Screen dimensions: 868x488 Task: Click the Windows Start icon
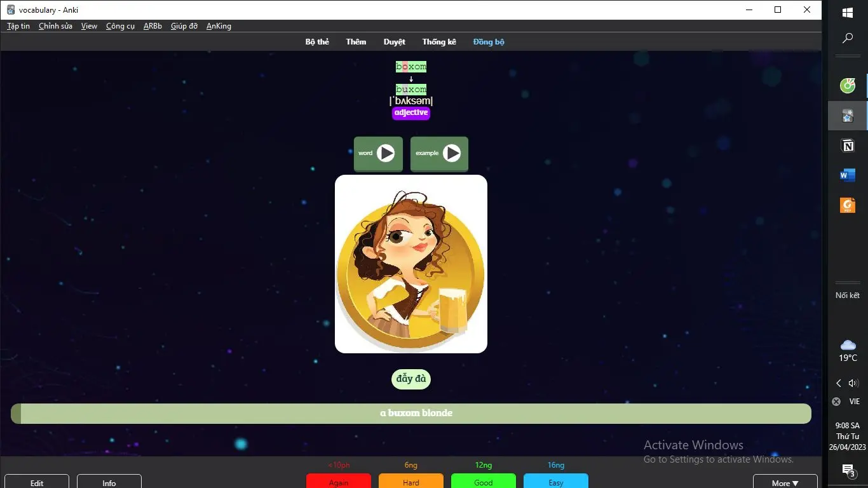point(848,13)
